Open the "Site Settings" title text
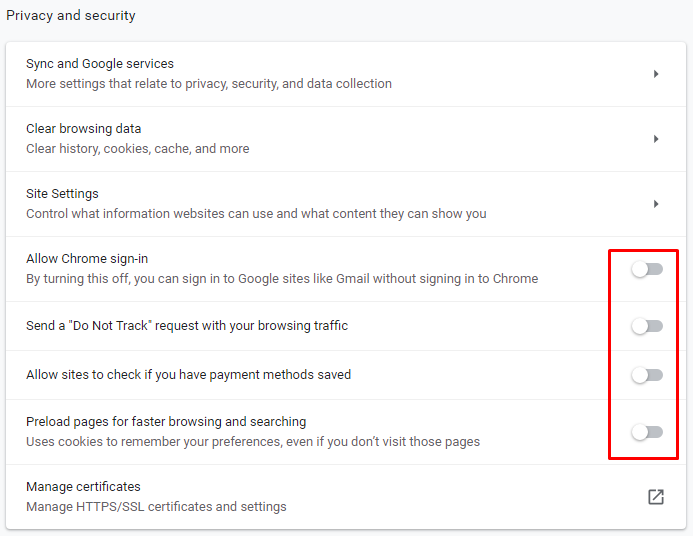This screenshot has width=693, height=536. point(62,194)
